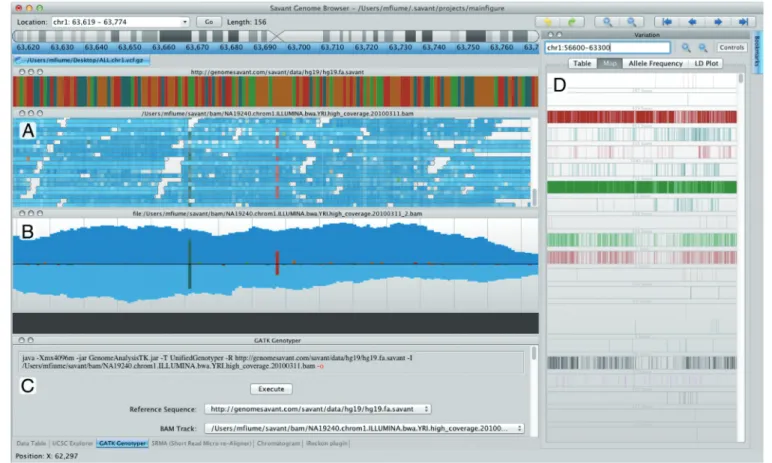Open the Reference Sequence dropdown
The width and height of the screenshot is (772, 463).
[x=318, y=409]
